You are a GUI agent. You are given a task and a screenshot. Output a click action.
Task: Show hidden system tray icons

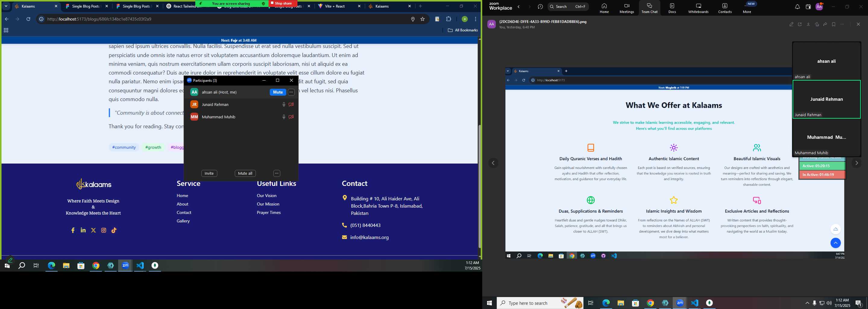coord(807,303)
